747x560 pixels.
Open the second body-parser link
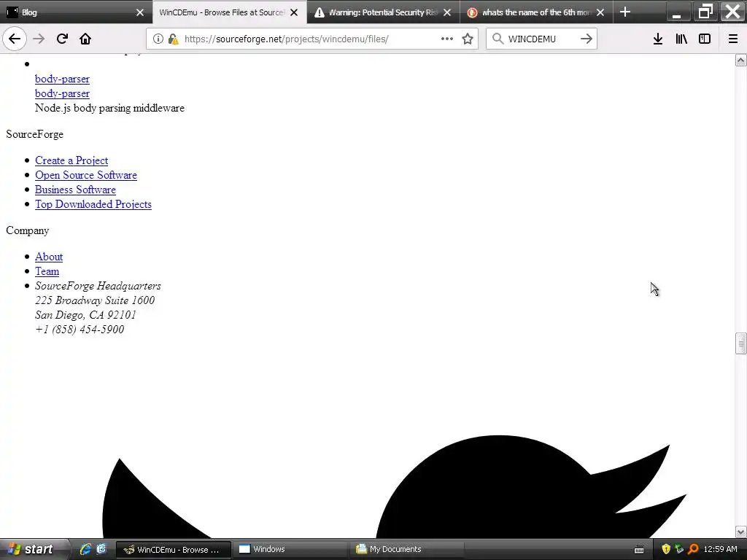(62, 93)
